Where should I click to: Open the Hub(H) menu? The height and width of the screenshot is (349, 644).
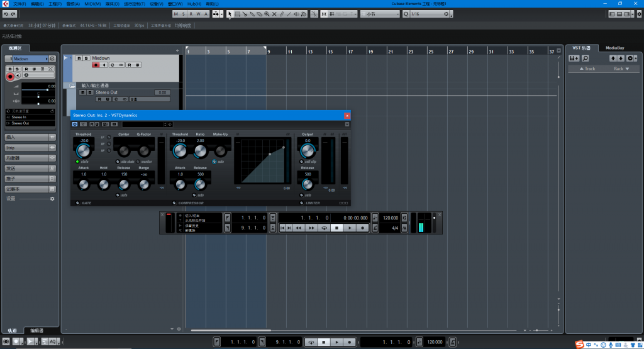(x=194, y=4)
